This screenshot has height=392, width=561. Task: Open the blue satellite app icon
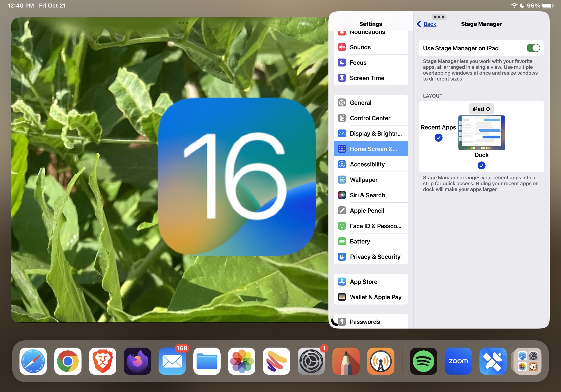(493, 361)
